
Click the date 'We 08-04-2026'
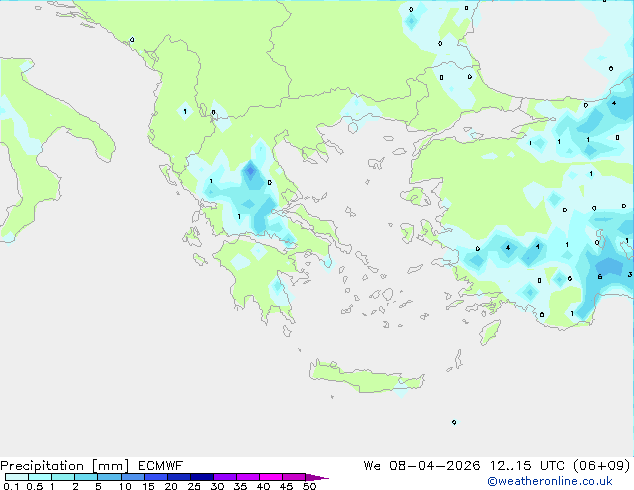(x=422, y=466)
